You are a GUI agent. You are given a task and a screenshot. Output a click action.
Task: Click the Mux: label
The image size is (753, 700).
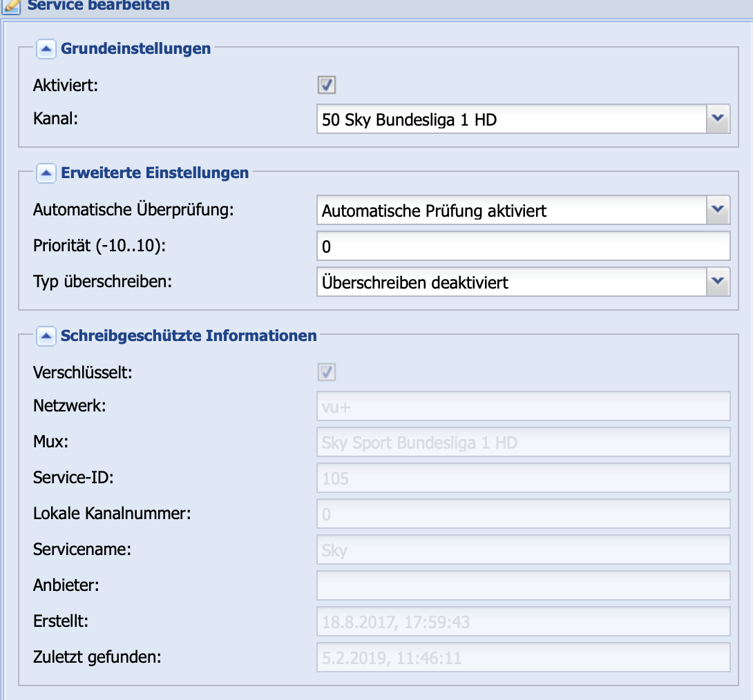[x=51, y=442]
